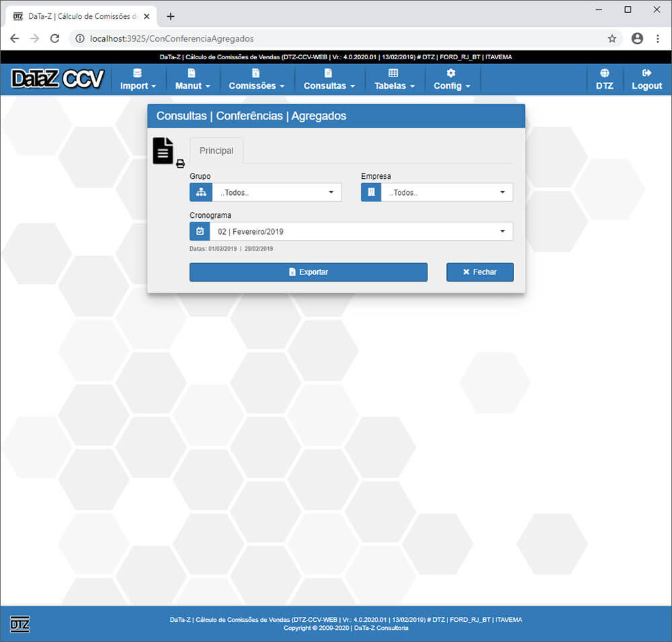The image size is (672, 642).
Task: Open the Cronograma Fevereiro/2019 dropdown
Action: pyautogui.click(x=361, y=231)
